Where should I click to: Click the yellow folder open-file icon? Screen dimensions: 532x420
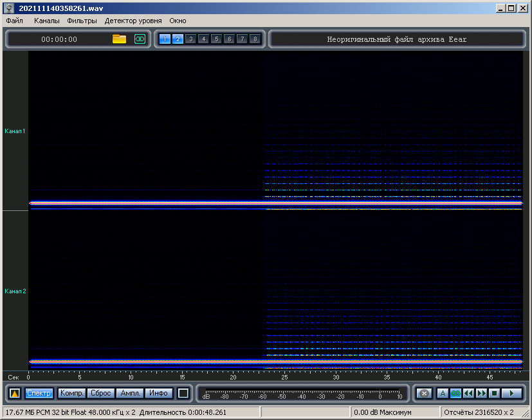pyautogui.click(x=119, y=39)
